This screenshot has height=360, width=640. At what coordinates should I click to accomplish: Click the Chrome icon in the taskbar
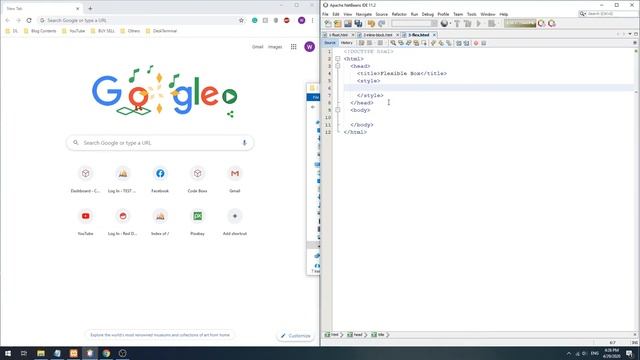point(106,353)
